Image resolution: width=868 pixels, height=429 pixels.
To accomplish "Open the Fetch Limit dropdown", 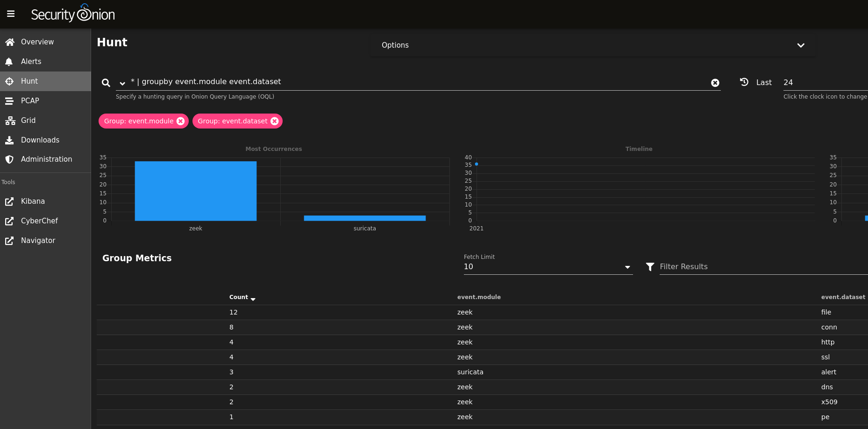I will click(548, 267).
